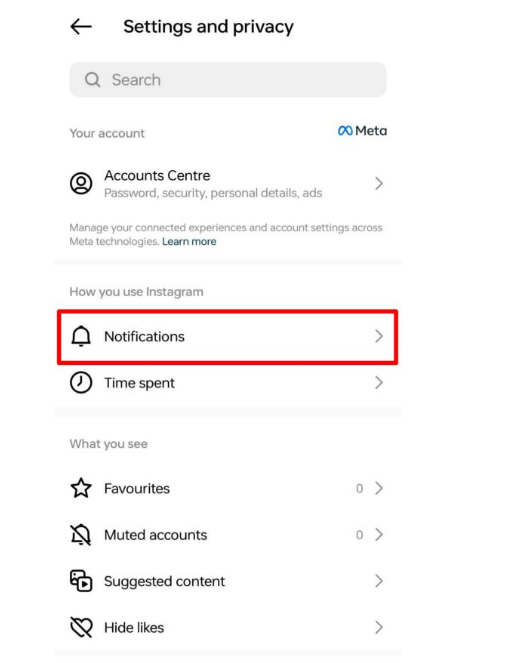
Task: Click the Time spent clock icon
Action: [x=81, y=383]
